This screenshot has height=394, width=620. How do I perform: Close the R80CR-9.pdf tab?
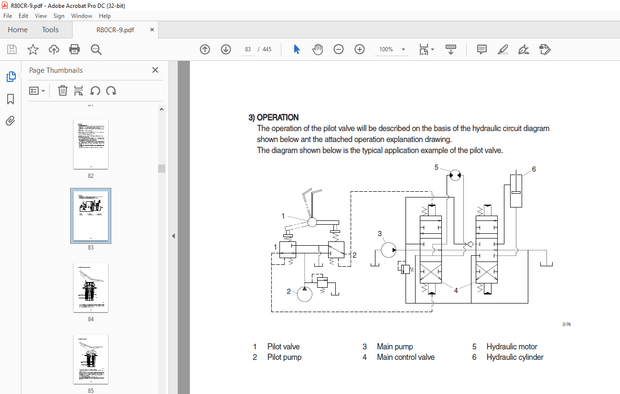click(152, 30)
